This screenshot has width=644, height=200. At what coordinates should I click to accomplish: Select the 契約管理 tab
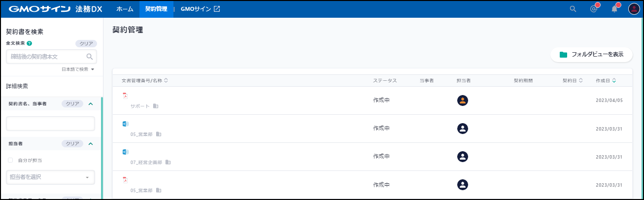point(156,9)
